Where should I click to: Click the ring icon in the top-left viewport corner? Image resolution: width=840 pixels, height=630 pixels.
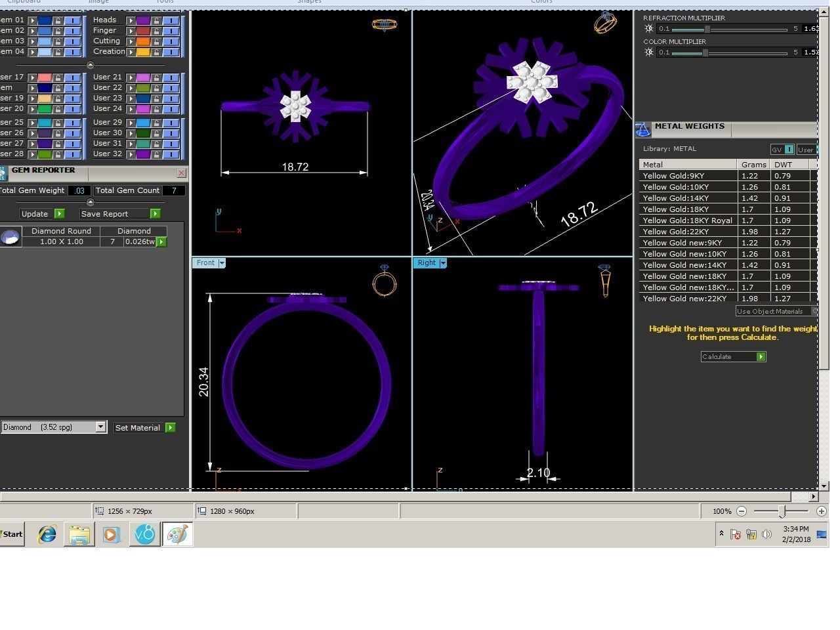click(x=385, y=25)
